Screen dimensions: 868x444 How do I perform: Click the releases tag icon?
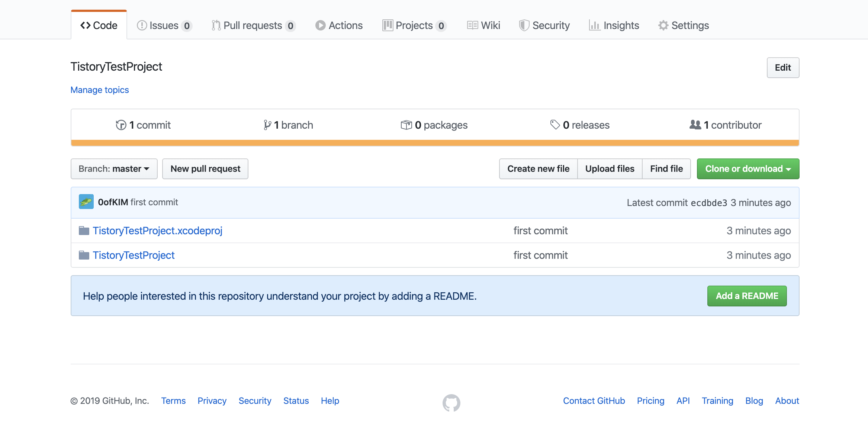pyautogui.click(x=555, y=125)
